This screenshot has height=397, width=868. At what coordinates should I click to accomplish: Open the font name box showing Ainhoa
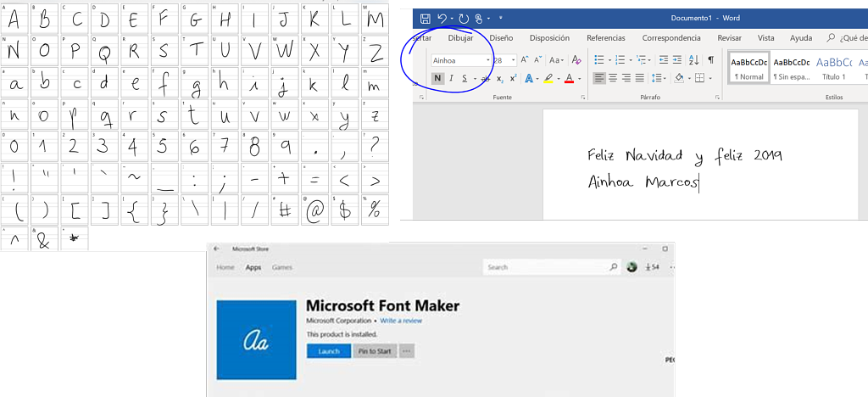click(x=461, y=59)
